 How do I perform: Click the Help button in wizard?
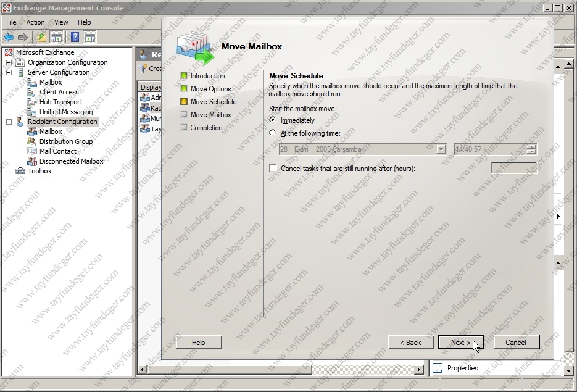199,343
